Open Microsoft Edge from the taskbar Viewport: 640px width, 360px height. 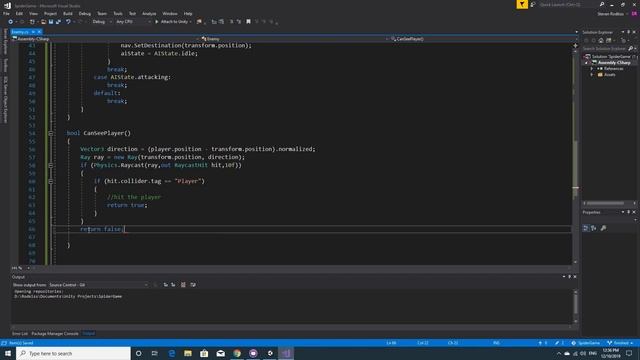171,353
